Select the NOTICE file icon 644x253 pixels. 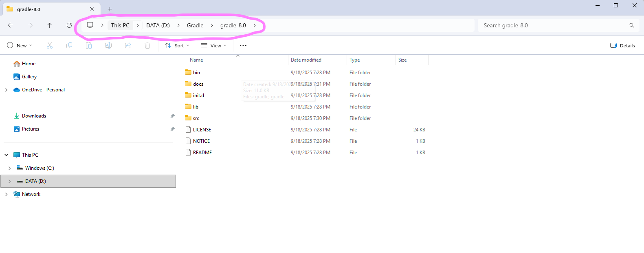pyautogui.click(x=188, y=141)
